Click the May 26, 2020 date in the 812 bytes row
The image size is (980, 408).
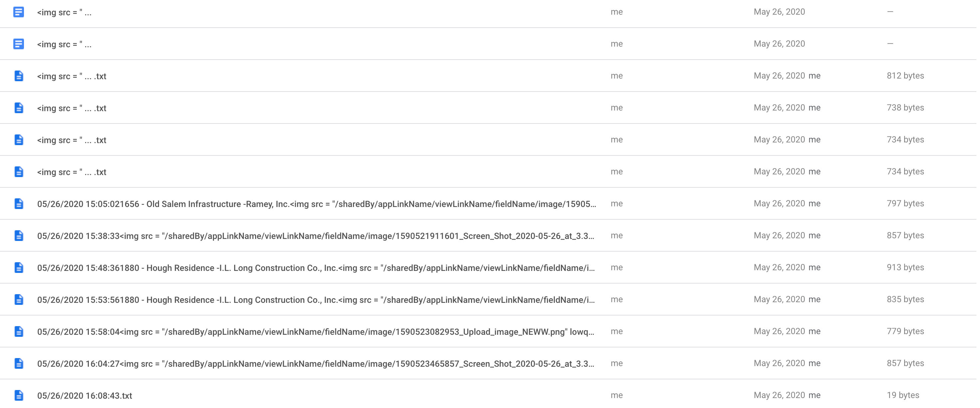coord(779,76)
